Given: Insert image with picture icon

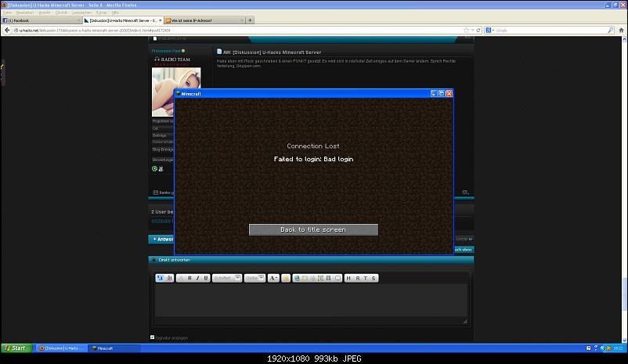Looking at the screenshot, I should 320,278.
